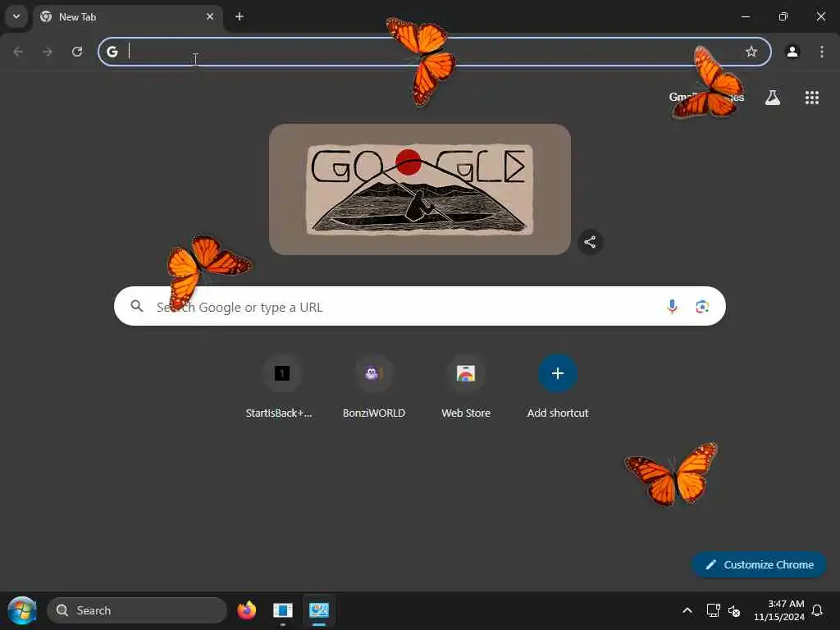Bookmark this tab with the star icon

click(751, 52)
